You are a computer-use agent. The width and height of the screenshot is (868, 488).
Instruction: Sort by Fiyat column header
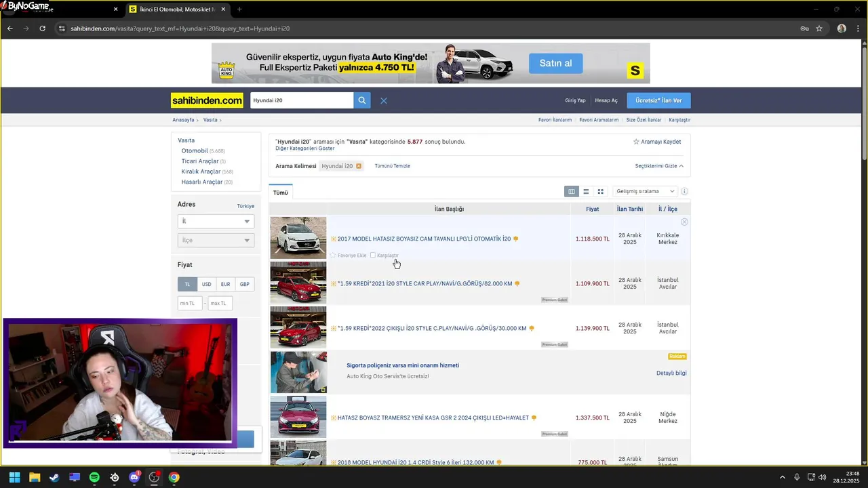pos(593,209)
